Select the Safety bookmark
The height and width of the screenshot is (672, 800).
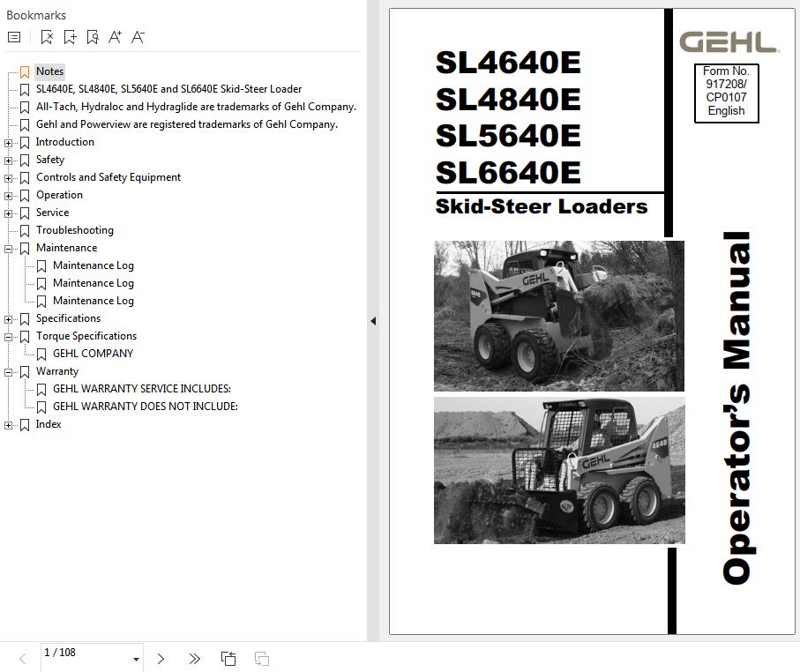[50, 160]
